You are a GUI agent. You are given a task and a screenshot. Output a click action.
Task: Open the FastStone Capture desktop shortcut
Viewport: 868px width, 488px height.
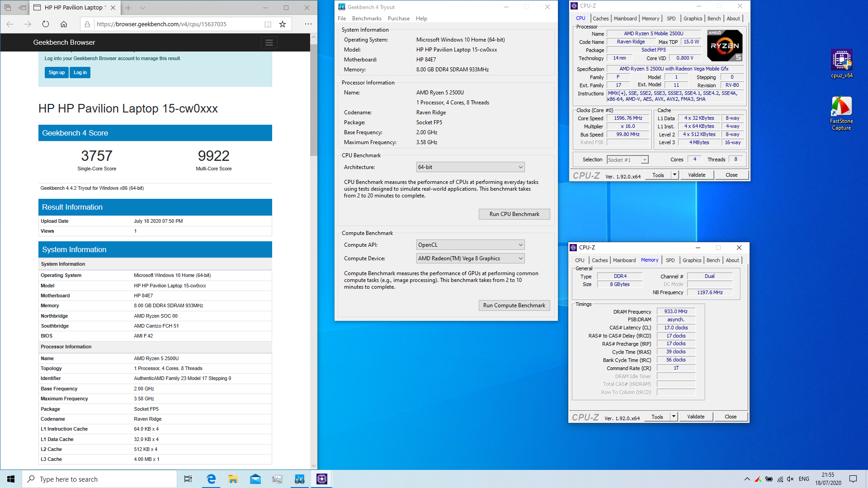pos(841,113)
